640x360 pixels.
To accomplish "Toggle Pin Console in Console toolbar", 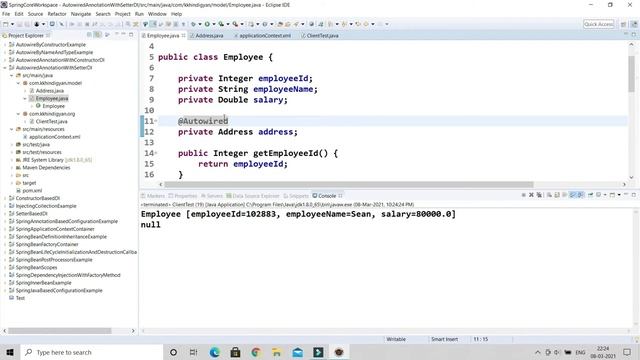I will 591,195.
